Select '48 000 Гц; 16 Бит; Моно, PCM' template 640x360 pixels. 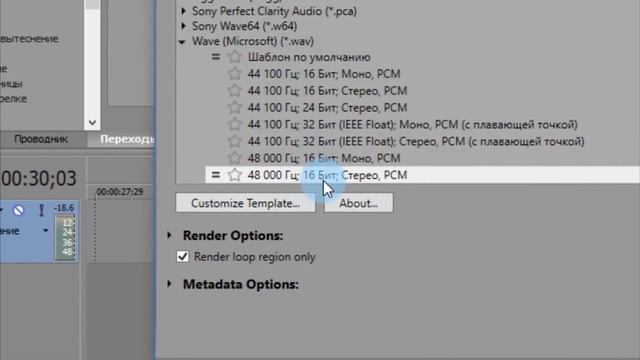click(x=324, y=158)
